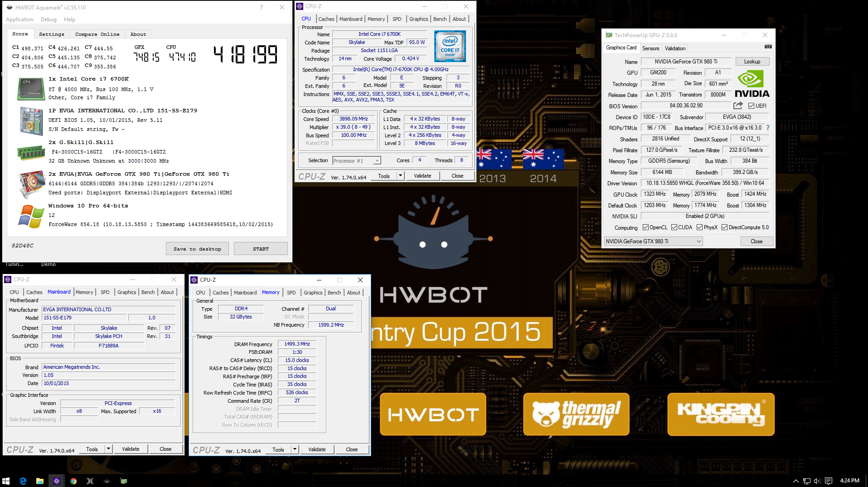Click the Save to desktop button
Screen dimensions: 868x487
(197, 249)
